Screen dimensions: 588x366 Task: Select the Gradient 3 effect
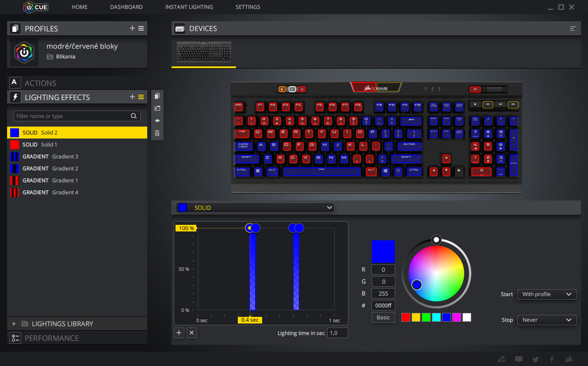[77, 157]
